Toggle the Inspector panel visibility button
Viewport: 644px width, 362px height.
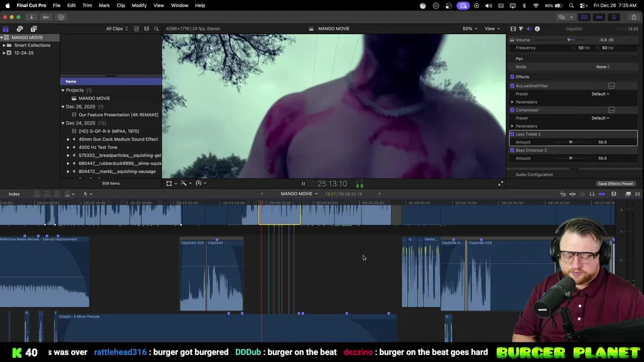[613, 17]
